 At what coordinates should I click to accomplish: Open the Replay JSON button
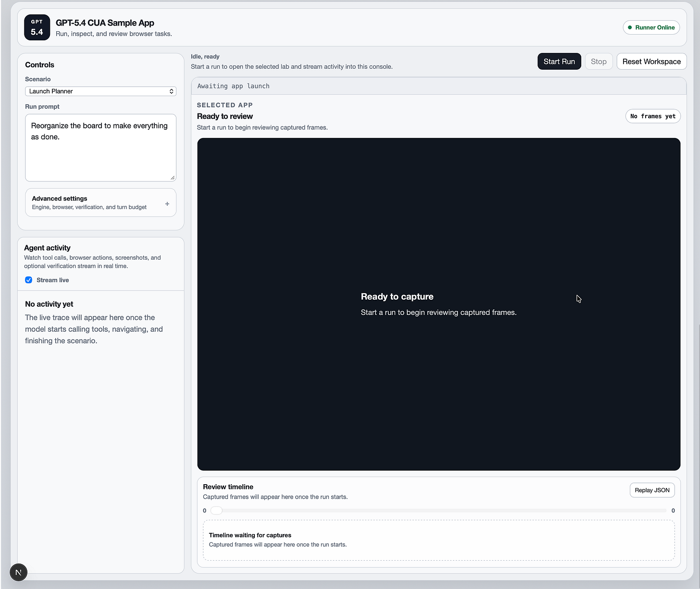[x=652, y=490]
